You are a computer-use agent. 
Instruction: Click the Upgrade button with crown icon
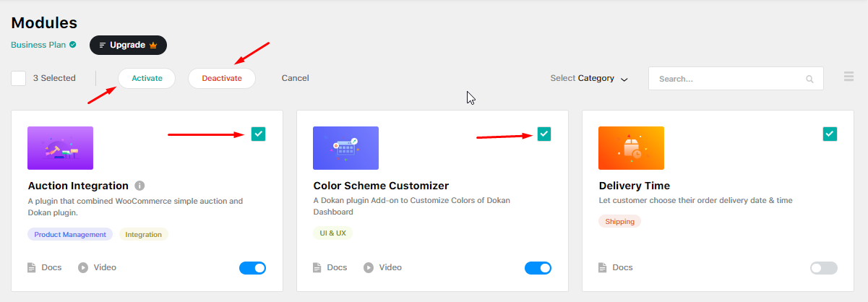click(128, 45)
